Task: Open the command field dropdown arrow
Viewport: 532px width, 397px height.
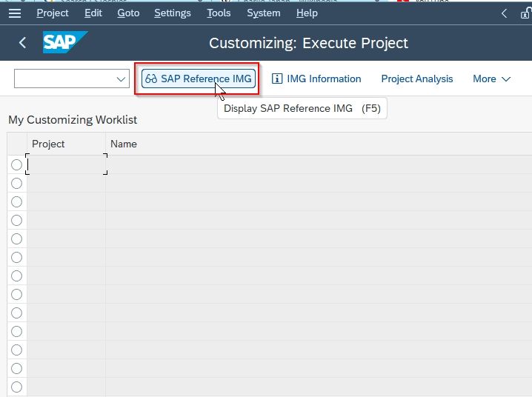Action: (x=121, y=79)
